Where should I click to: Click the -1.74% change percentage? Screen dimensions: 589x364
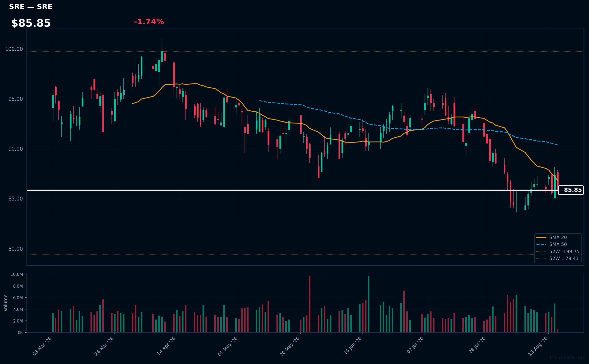pyautogui.click(x=149, y=22)
